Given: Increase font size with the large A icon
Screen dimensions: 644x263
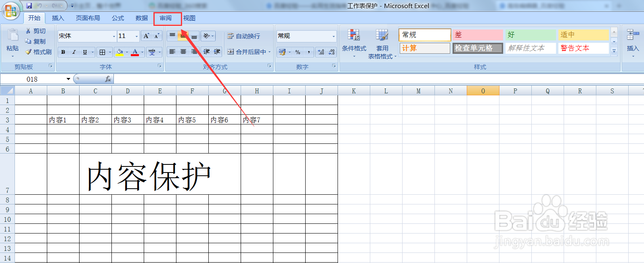Looking at the screenshot, I should (146, 36).
